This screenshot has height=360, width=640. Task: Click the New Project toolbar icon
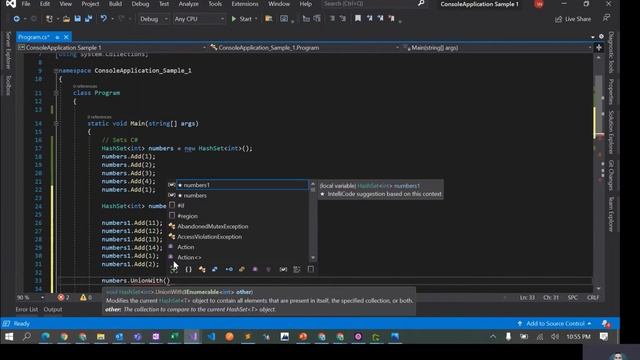(49, 19)
